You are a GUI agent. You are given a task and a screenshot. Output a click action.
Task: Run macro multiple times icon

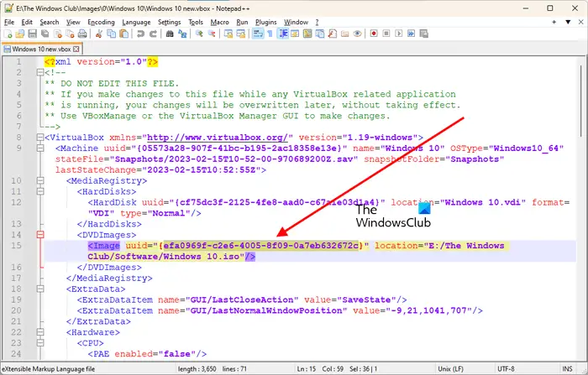click(x=412, y=34)
